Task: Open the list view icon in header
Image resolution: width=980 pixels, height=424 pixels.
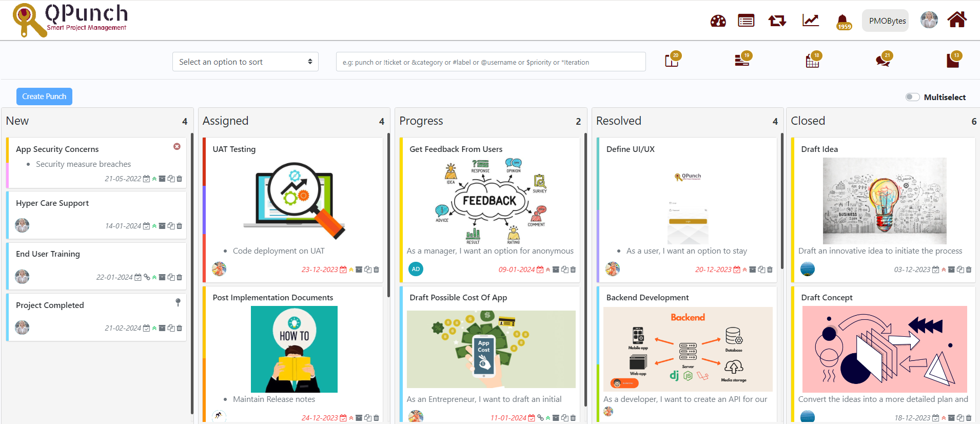Action: (746, 21)
